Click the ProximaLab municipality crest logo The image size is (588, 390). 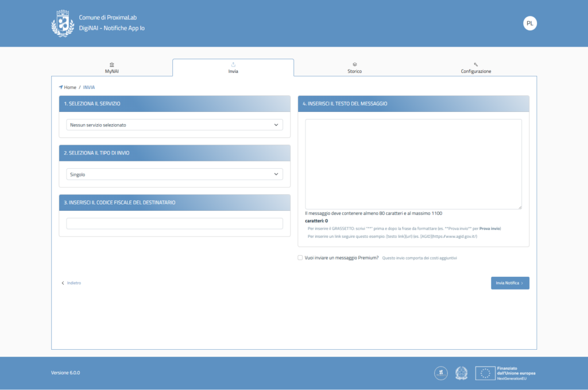pos(63,24)
